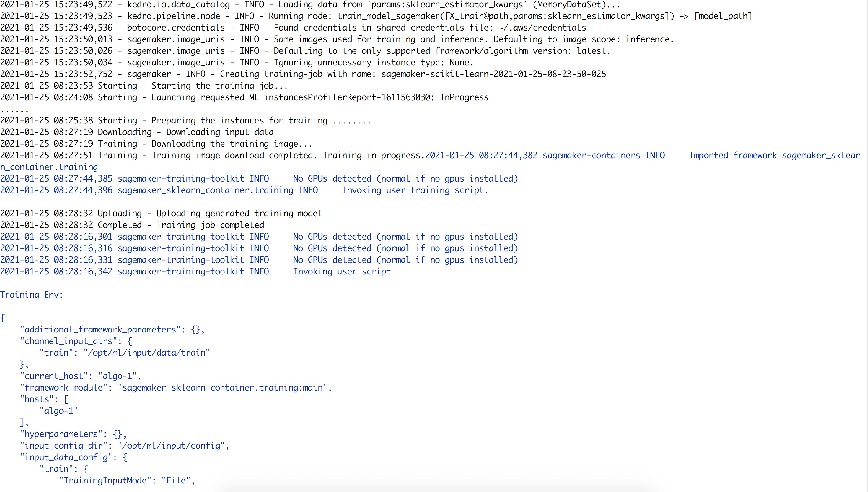The height and width of the screenshot is (492, 868).
Task: Click the 'additional_framework_parameters' JSON key
Action: [100, 329]
